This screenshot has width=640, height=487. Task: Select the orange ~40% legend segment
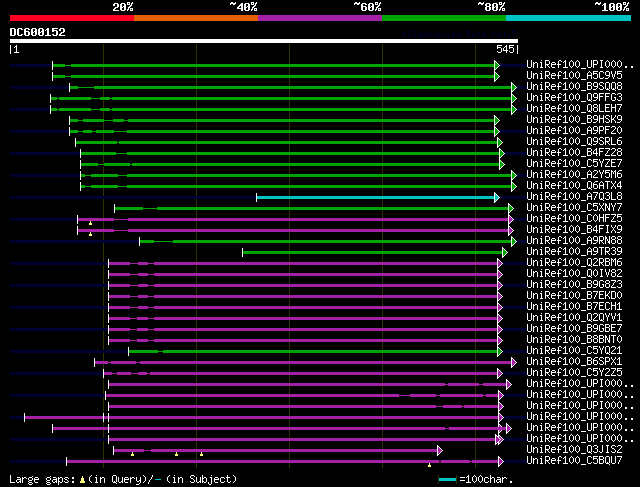195,17
